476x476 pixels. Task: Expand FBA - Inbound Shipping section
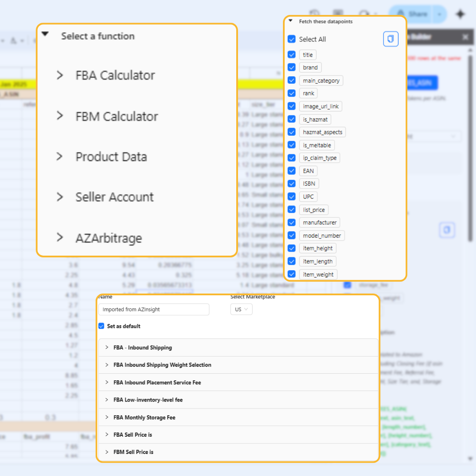[x=238, y=348]
